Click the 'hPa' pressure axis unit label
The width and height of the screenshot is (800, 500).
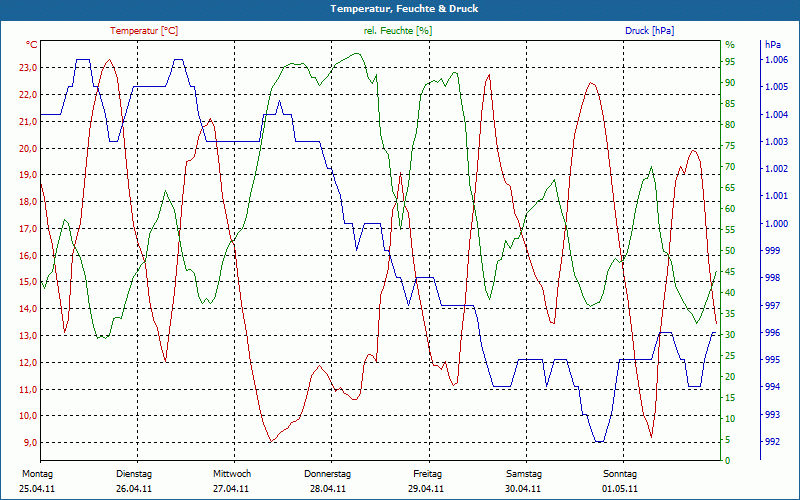click(772, 45)
